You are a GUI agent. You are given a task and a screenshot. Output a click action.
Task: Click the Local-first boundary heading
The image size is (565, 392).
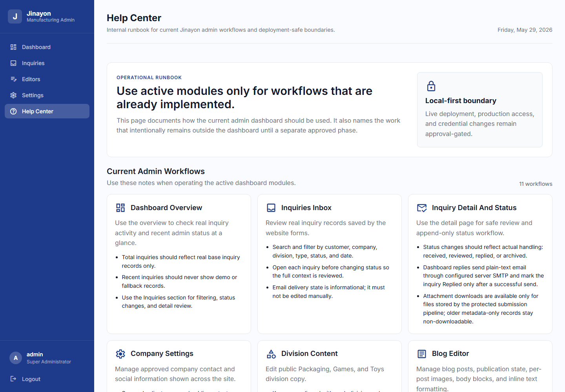click(x=461, y=101)
